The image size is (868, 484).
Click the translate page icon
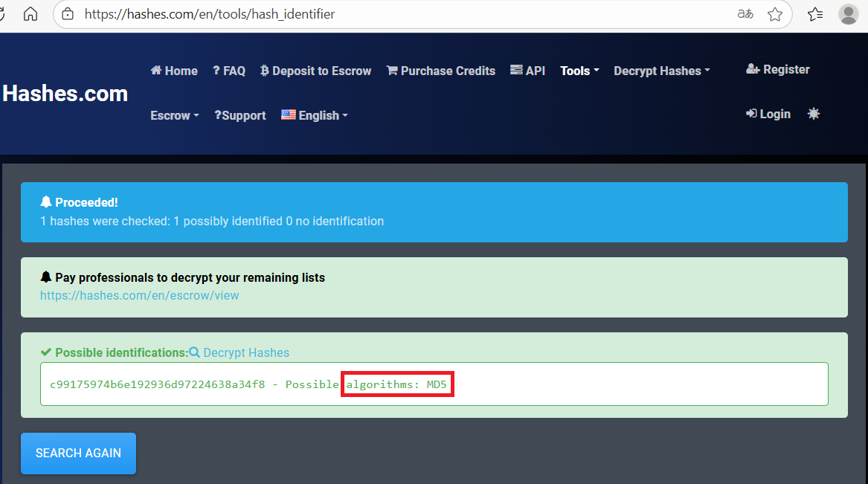[x=745, y=14]
